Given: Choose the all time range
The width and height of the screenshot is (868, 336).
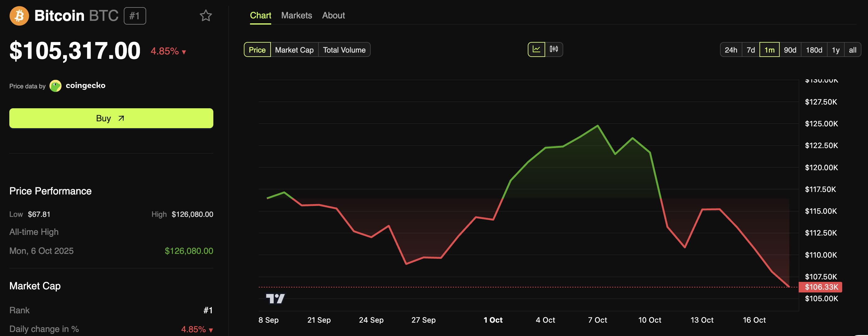Looking at the screenshot, I should coord(852,50).
